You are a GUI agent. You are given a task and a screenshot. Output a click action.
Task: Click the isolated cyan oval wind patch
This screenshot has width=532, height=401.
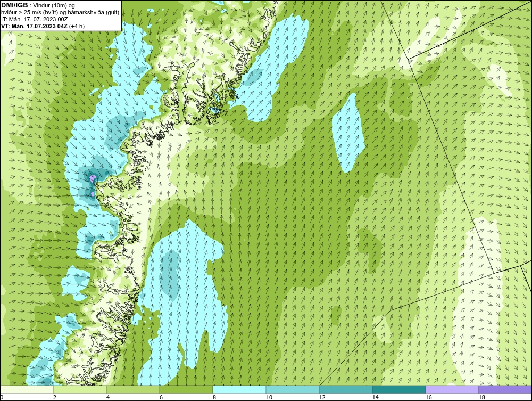[x=348, y=133]
